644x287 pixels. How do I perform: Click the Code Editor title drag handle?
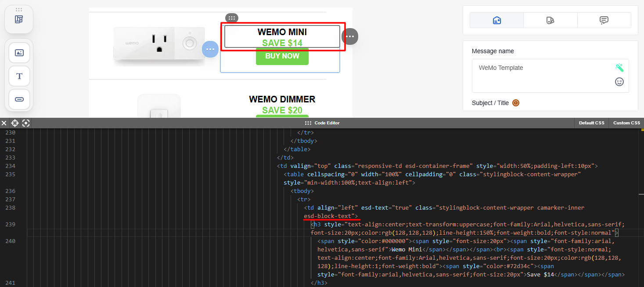pyautogui.click(x=308, y=123)
